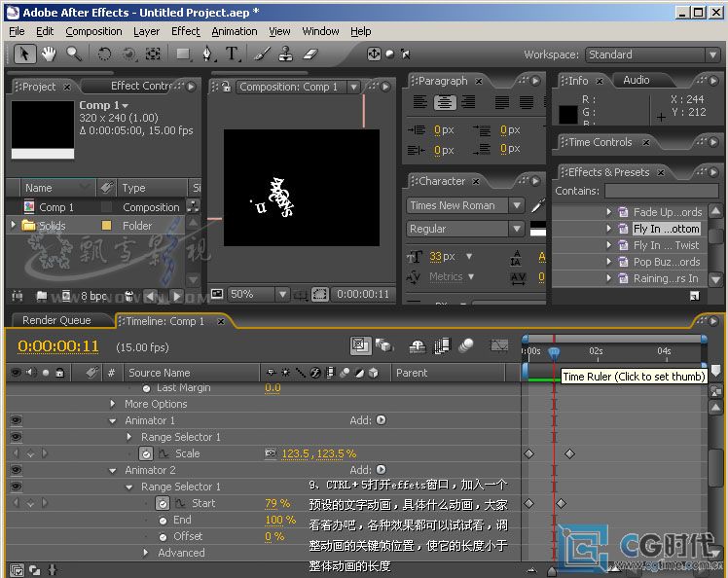Toggle the Scale stopwatch
Image resolution: width=728 pixels, height=578 pixels.
tap(146, 453)
